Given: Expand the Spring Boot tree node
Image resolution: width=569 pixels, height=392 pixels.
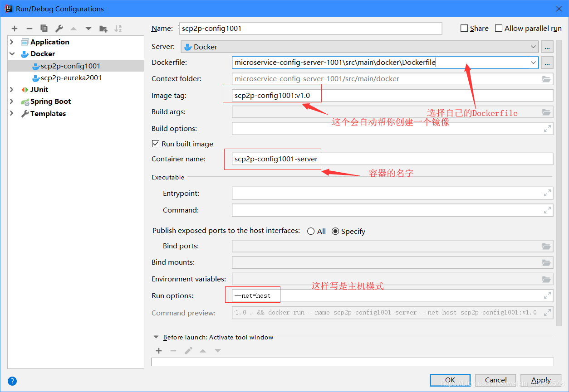Looking at the screenshot, I should pos(12,102).
